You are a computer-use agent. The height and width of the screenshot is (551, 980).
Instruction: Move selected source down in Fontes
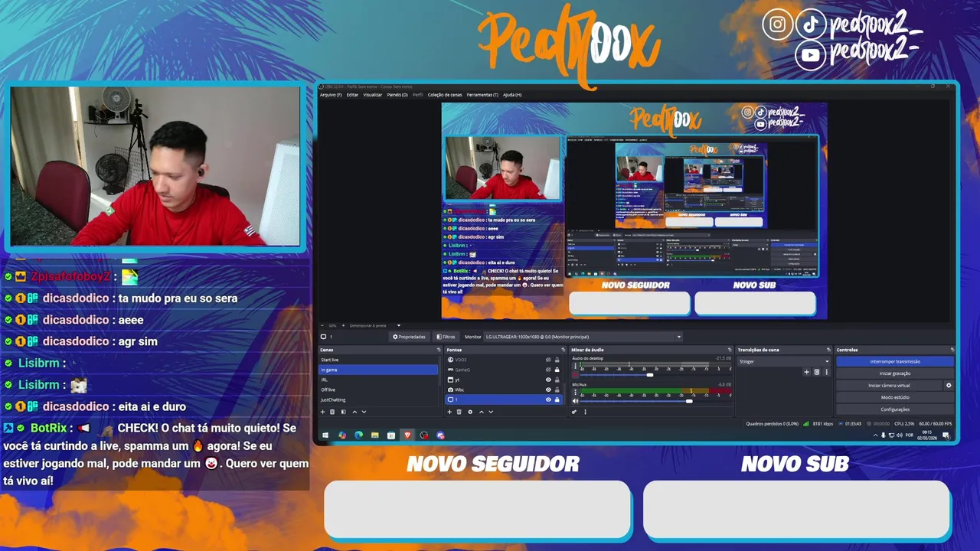pyautogui.click(x=491, y=412)
